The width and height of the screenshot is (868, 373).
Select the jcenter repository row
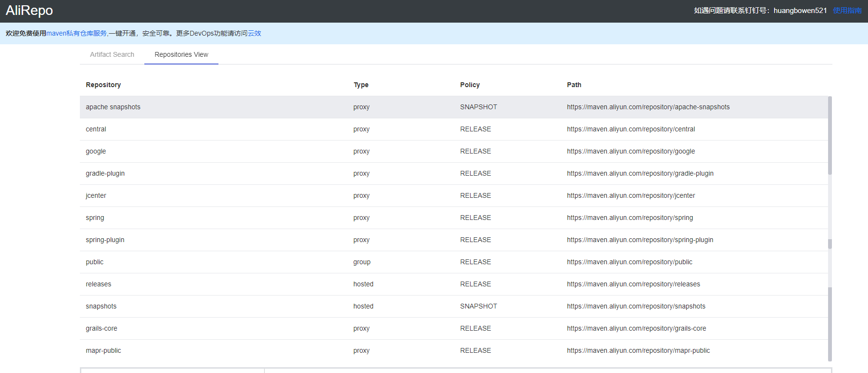(454, 195)
